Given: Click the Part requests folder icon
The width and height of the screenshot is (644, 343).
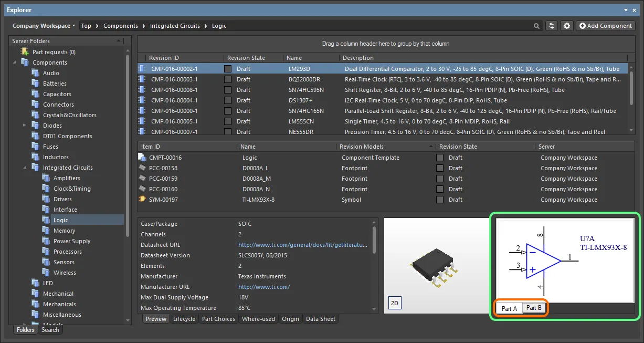Looking at the screenshot, I should coord(25,52).
